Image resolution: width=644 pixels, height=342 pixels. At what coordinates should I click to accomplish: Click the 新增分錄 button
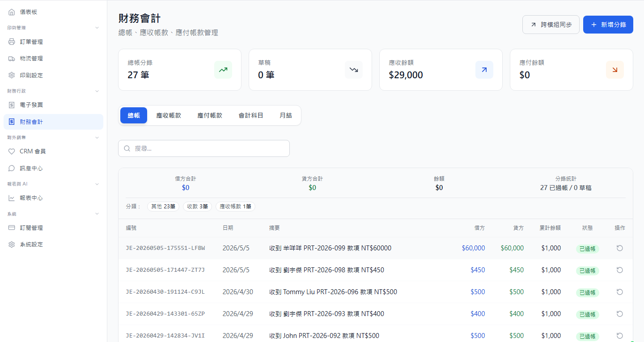tap(608, 25)
